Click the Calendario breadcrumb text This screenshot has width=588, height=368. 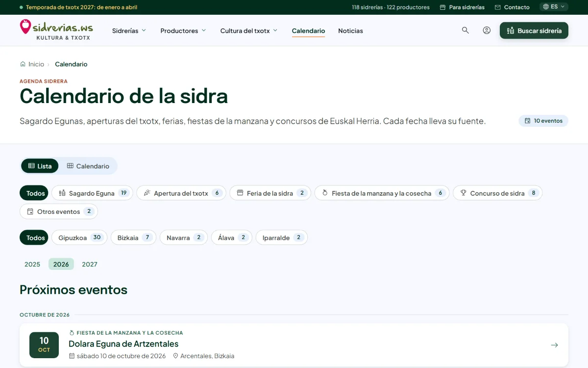(x=71, y=64)
